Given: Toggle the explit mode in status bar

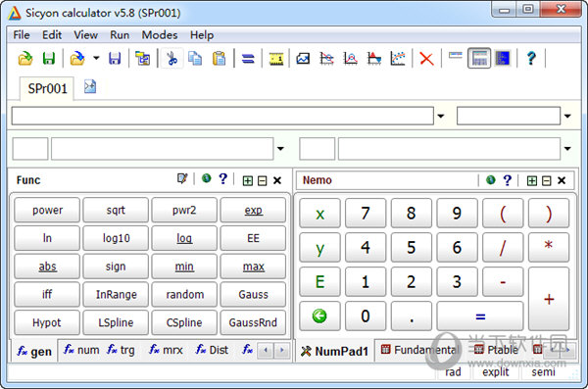Looking at the screenshot, I should (x=496, y=372).
